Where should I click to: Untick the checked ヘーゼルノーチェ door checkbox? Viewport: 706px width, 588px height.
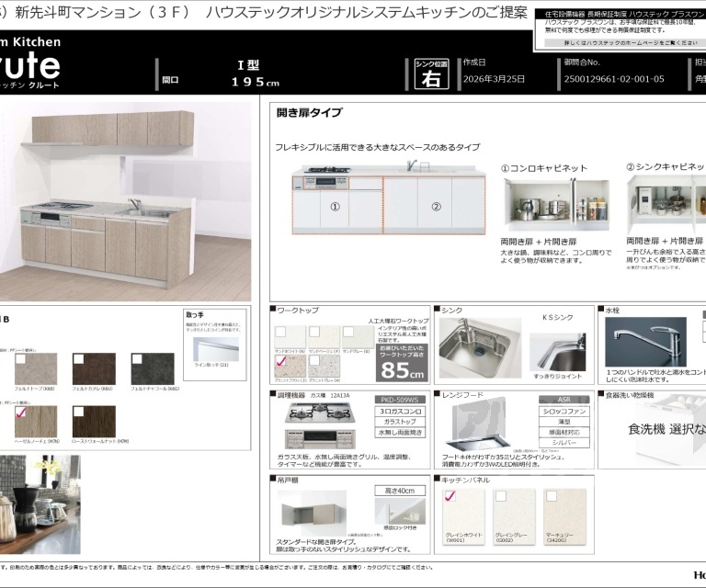point(20,412)
